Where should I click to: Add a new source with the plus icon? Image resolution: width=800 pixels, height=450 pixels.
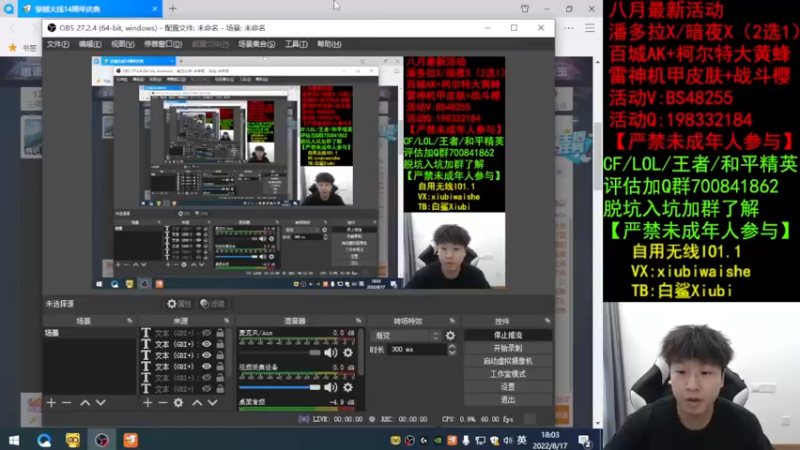pyautogui.click(x=147, y=403)
